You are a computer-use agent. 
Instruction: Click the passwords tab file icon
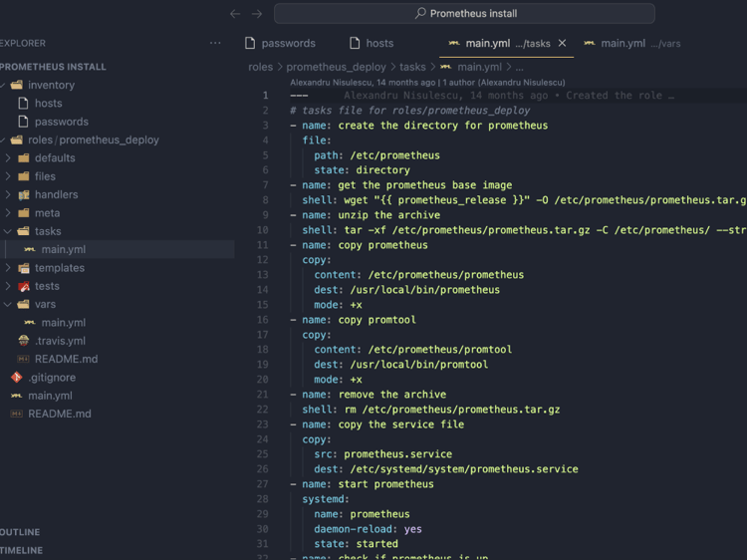click(250, 44)
